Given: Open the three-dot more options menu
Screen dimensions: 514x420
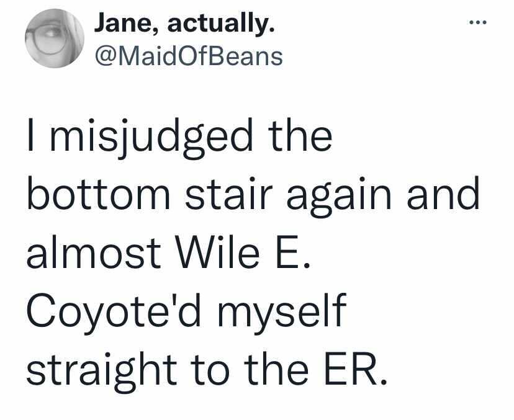Looking at the screenshot, I should [x=477, y=22].
